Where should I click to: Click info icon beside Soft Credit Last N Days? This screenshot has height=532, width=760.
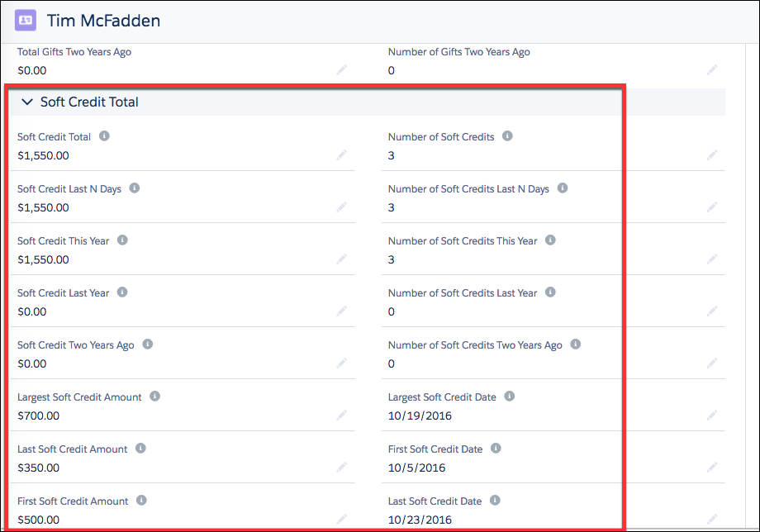click(x=135, y=188)
